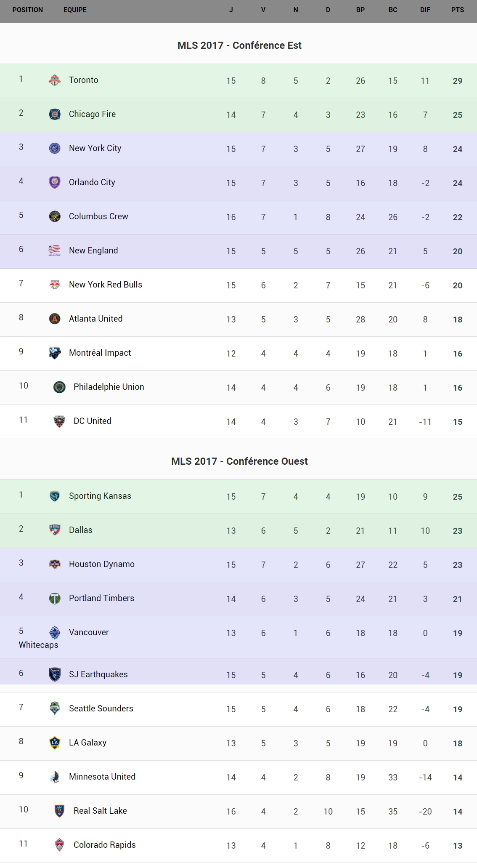This screenshot has width=477, height=868.
Task: Click the Seattle Sounders badge
Action: click(55, 708)
